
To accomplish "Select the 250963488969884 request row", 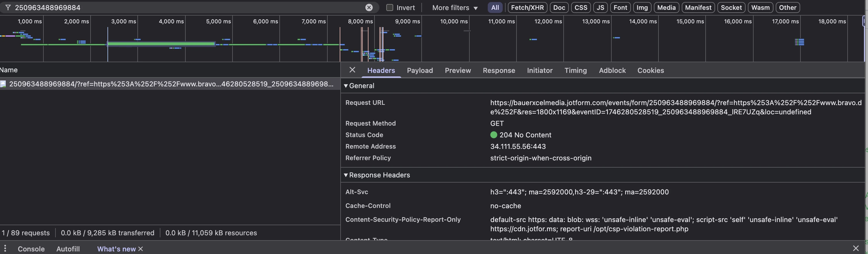I will click(x=170, y=84).
